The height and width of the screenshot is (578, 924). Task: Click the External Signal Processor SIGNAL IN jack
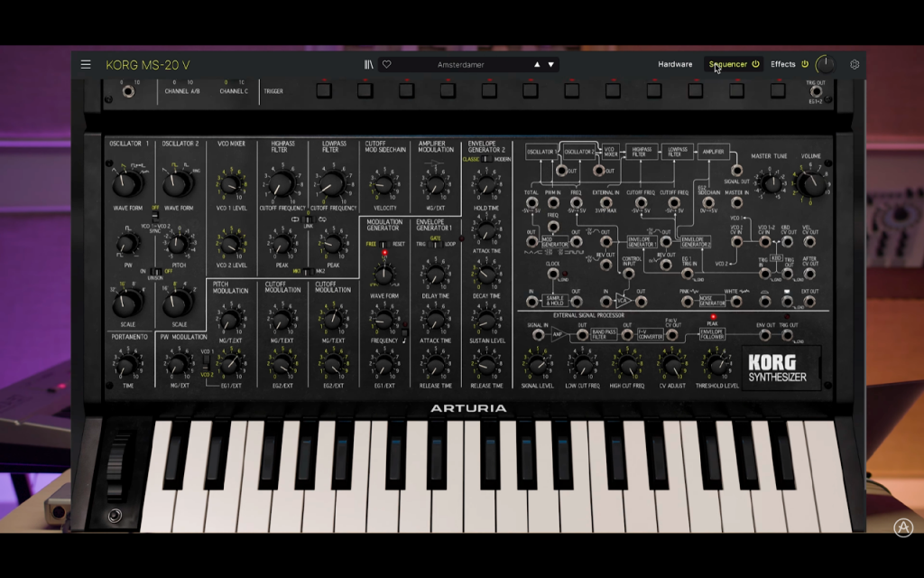(x=538, y=335)
